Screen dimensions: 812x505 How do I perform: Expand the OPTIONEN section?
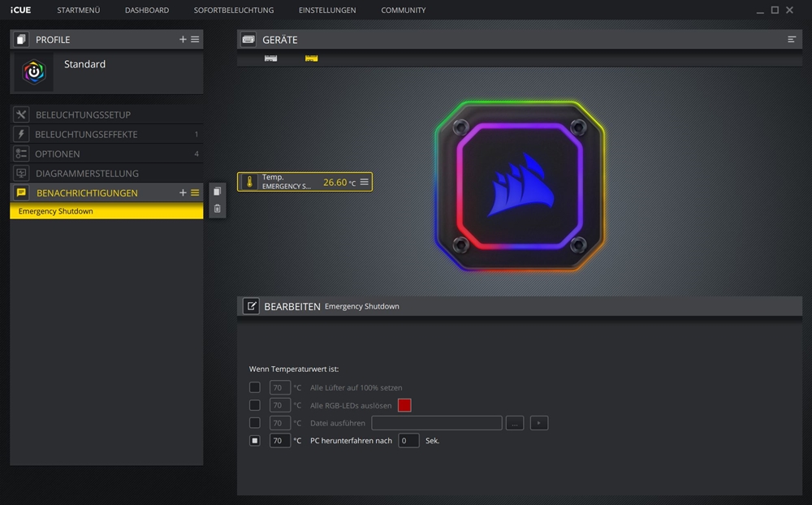coord(106,153)
